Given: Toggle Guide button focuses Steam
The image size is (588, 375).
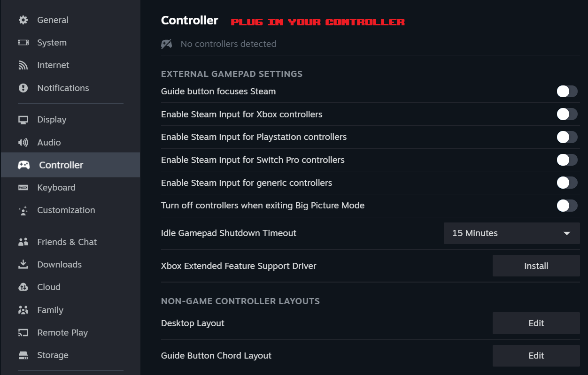Looking at the screenshot, I should [x=567, y=92].
